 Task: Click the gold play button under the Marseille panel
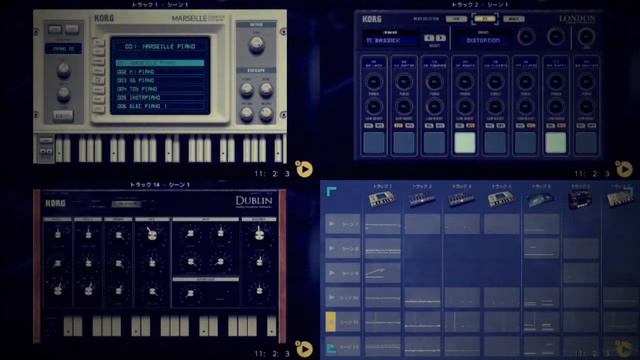[x=304, y=169]
